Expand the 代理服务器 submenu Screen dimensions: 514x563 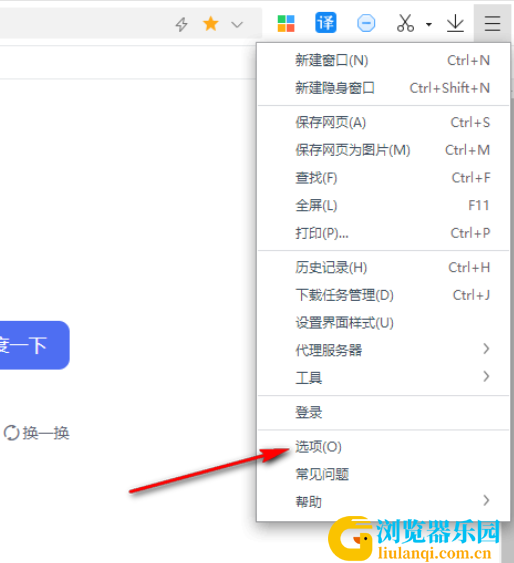(383, 350)
